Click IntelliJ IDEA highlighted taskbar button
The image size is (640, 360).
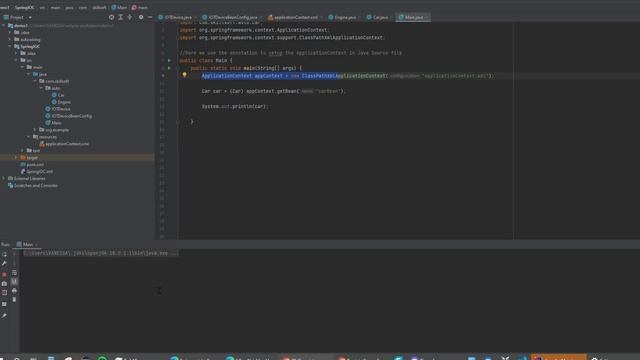click(559, 357)
